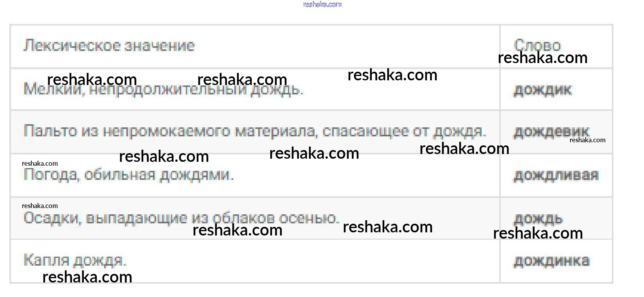Select definition starting 'Пальто из непромокаемого материала'

tap(255, 131)
